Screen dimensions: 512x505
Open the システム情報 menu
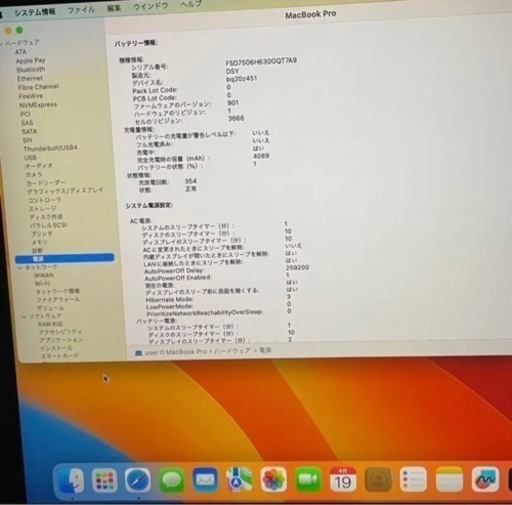tap(35, 12)
